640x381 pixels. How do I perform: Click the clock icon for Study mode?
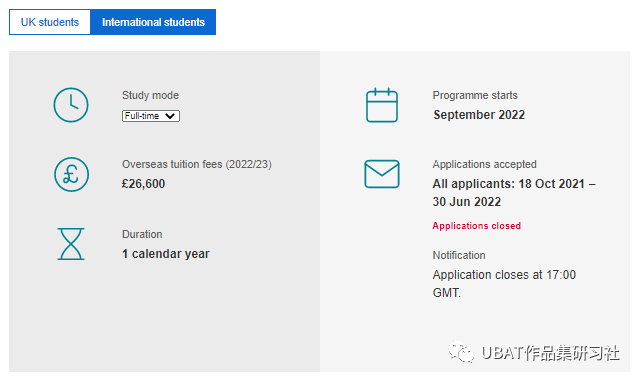point(71,105)
